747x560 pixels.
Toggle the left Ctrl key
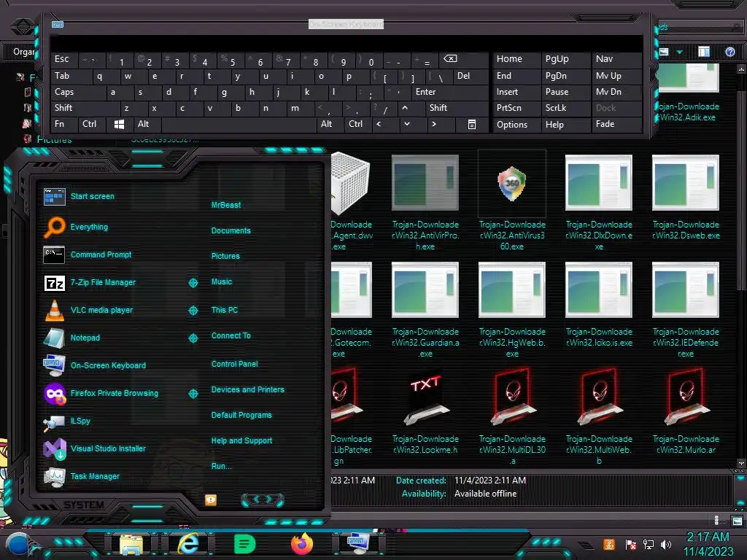click(x=91, y=124)
